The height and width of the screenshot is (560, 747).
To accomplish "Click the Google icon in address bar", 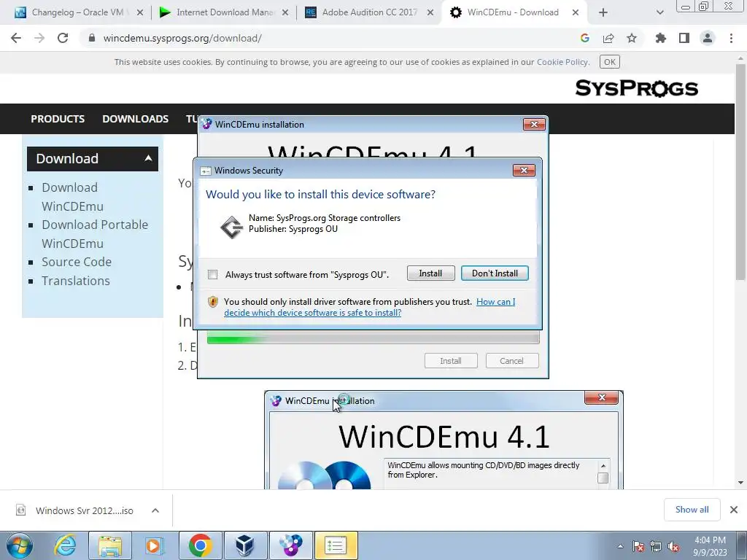I will pos(585,38).
